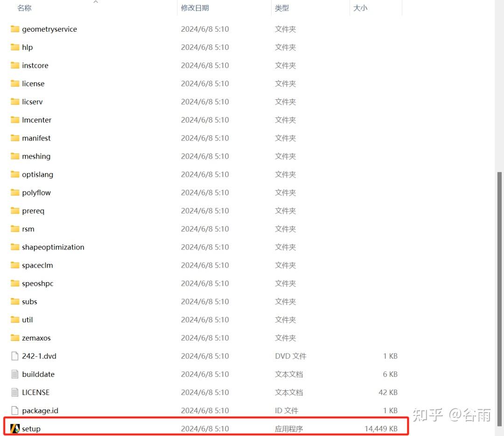This screenshot has width=504, height=436.
Task: Click the '42 KB' size value
Action: point(388,392)
